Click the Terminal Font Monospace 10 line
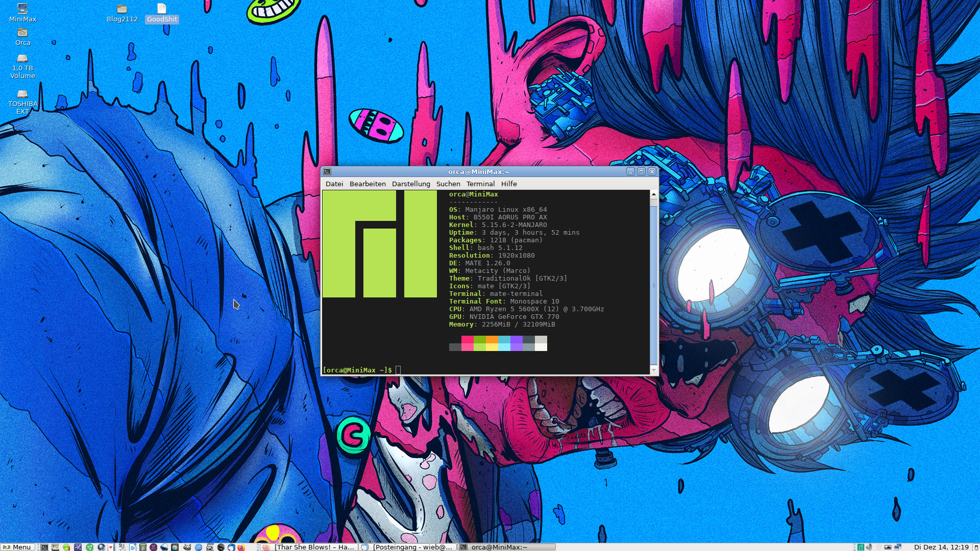 (504, 302)
